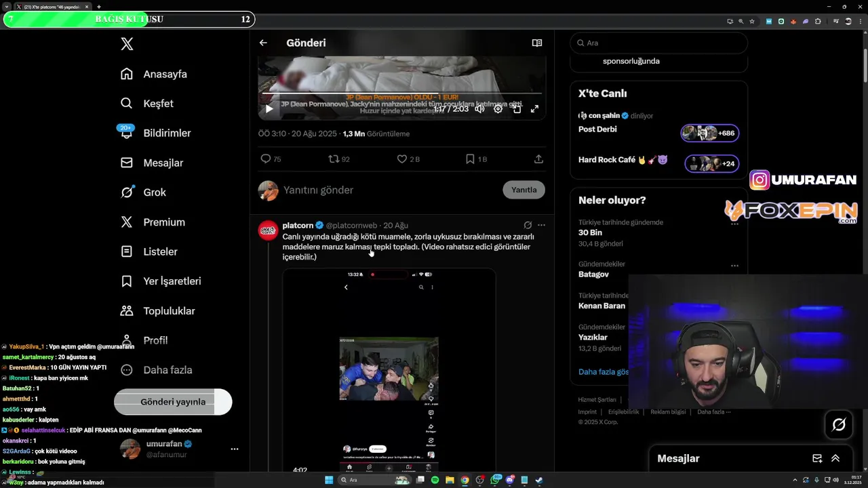
Task: Like the post with 2 B likes
Action: [408, 159]
